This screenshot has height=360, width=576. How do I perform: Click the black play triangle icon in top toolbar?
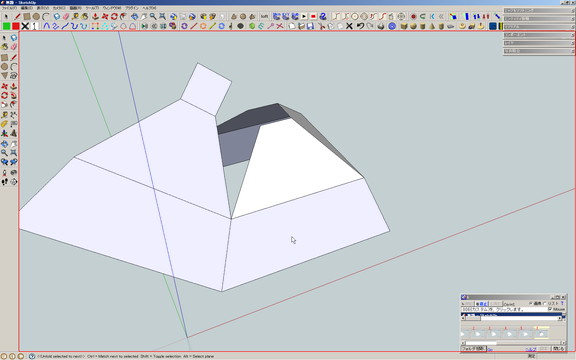(304, 16)
